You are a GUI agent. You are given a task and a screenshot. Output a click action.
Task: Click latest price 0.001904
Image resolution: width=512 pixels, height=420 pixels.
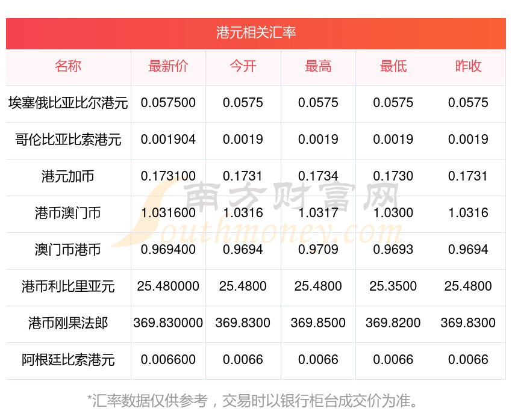[168, 140]
